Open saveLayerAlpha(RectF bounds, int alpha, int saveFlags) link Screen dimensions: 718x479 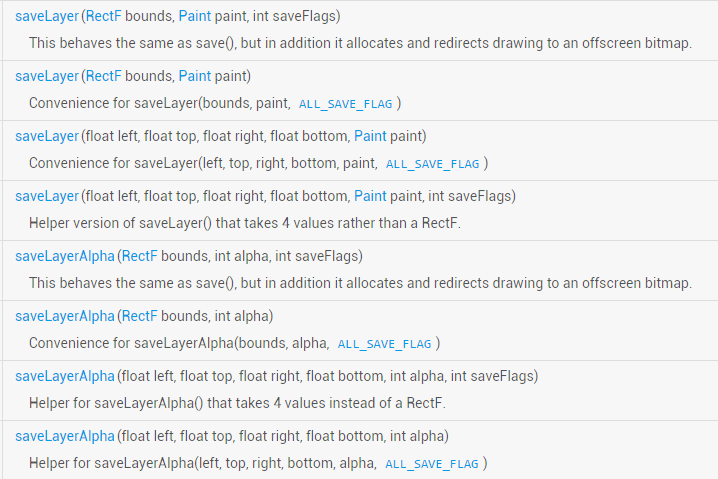(65, 256)
